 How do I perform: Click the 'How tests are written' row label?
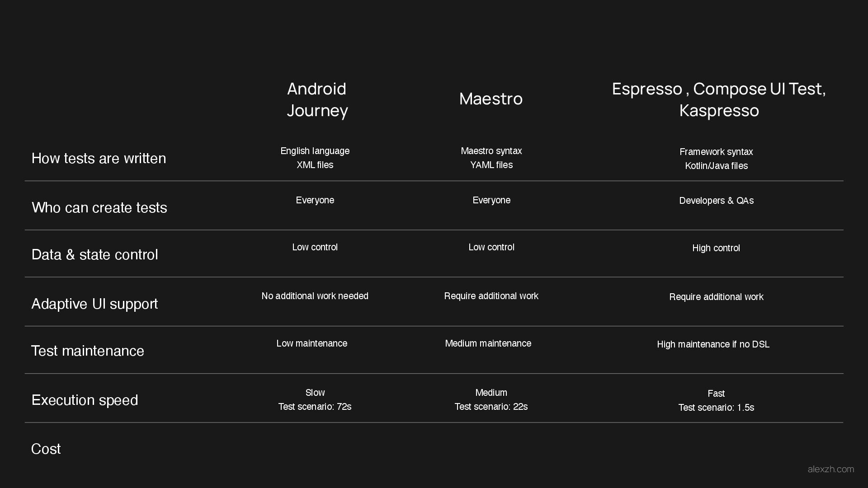tap(99, 158)
